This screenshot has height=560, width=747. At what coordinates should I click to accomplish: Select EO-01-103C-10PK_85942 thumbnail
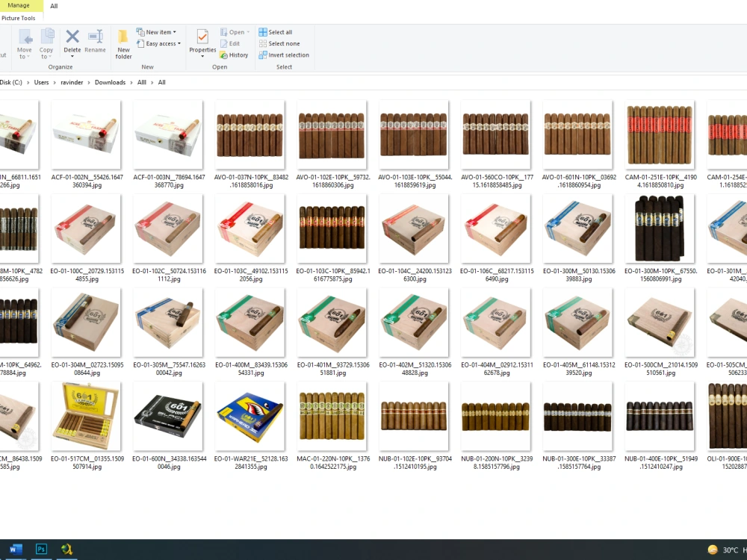coord(332,228)
